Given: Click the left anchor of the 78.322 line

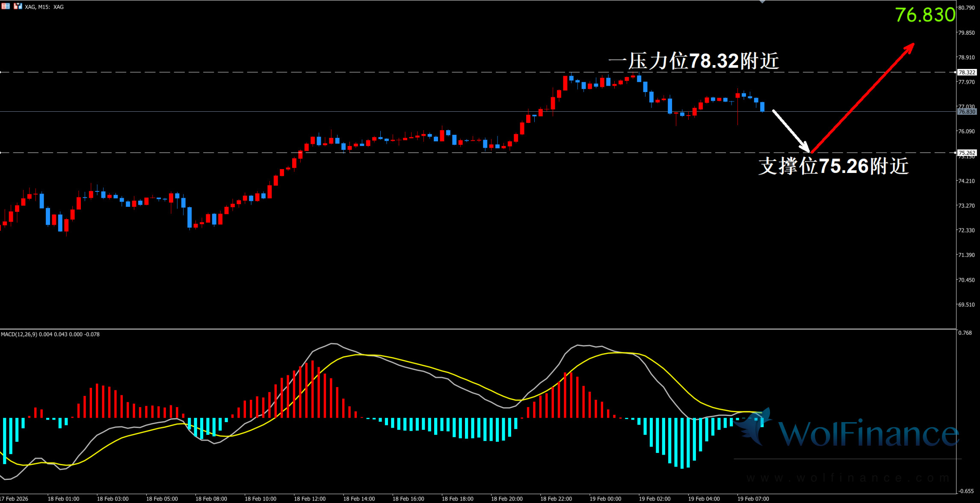Looking at the screenshot, I should tap(1, 72).
